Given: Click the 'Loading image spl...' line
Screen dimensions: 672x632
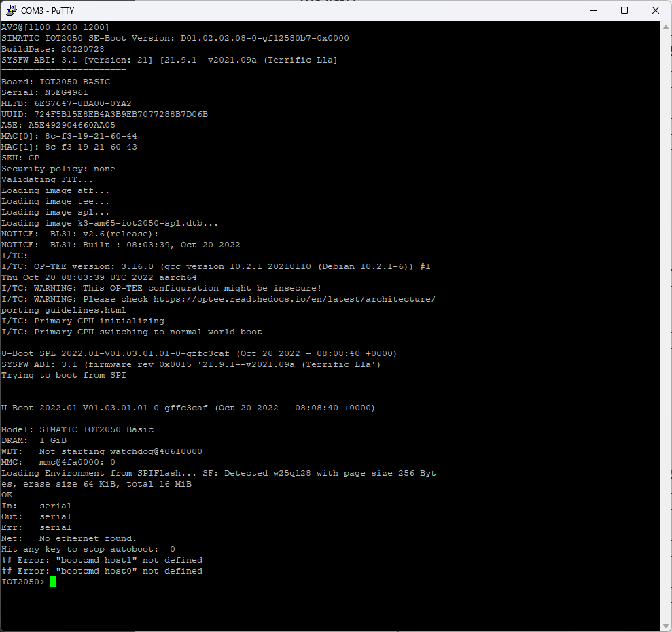Looking at the screenshot, I should (55, 212).
